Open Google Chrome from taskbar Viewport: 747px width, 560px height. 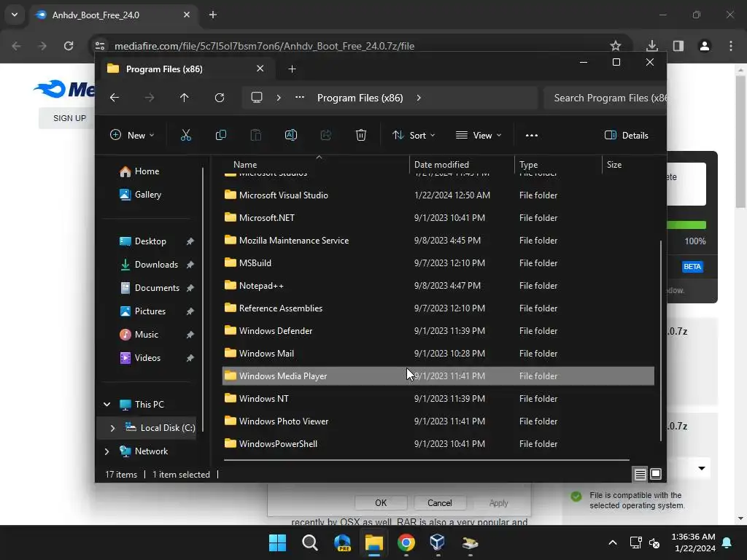click(406, 542)
